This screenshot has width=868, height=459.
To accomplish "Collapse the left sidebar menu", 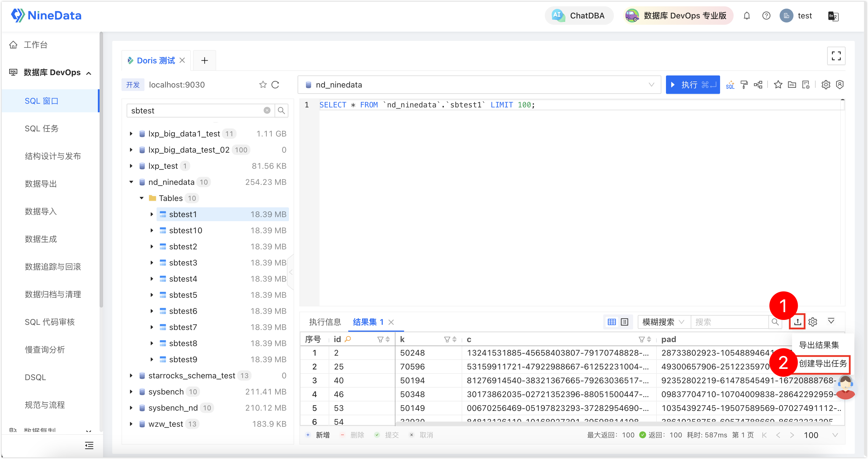I will coord(89,446).
